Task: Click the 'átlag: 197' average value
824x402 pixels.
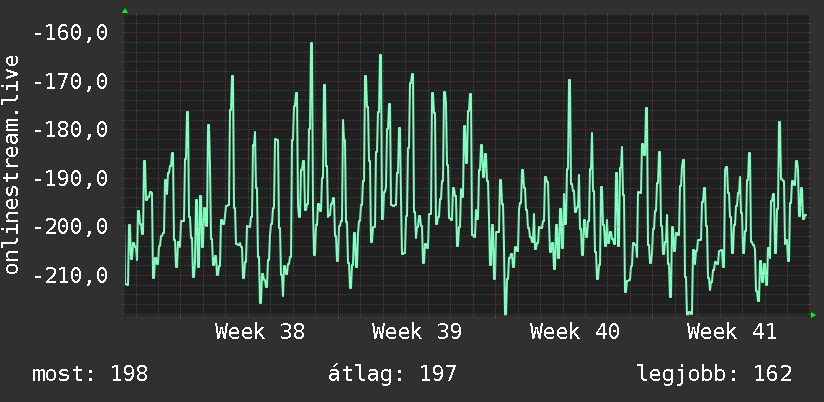Action: tap(392, 374)
